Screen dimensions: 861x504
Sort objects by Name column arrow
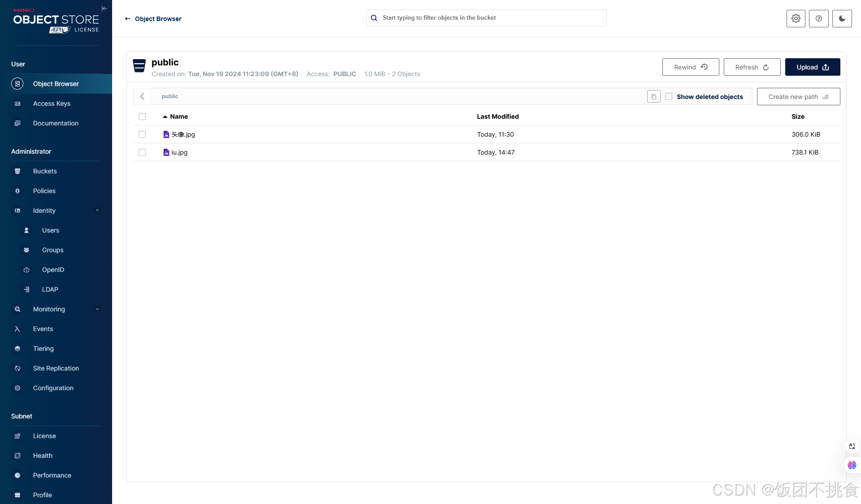click(x=165, y=116)
